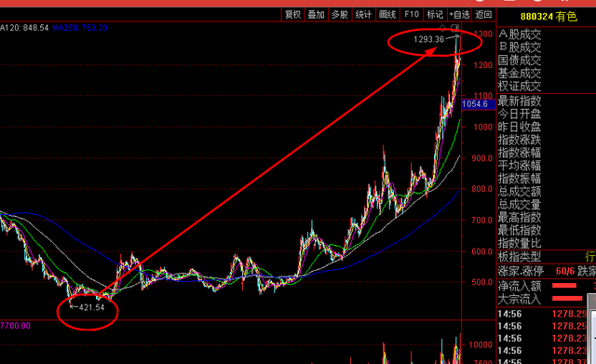
Task: Click the 1200 price axis label
Action: 482,65
